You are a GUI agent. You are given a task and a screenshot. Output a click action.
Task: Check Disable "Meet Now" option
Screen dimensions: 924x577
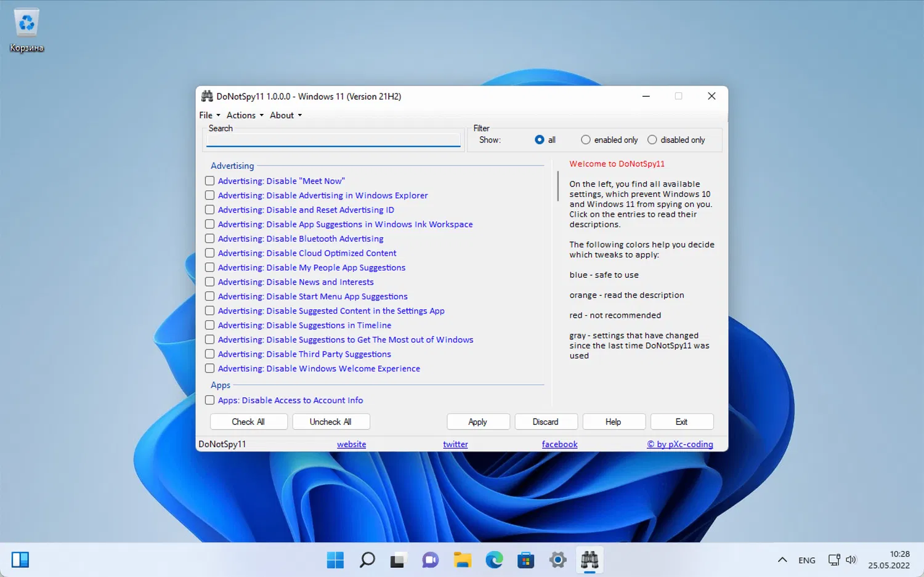point(210,181)
